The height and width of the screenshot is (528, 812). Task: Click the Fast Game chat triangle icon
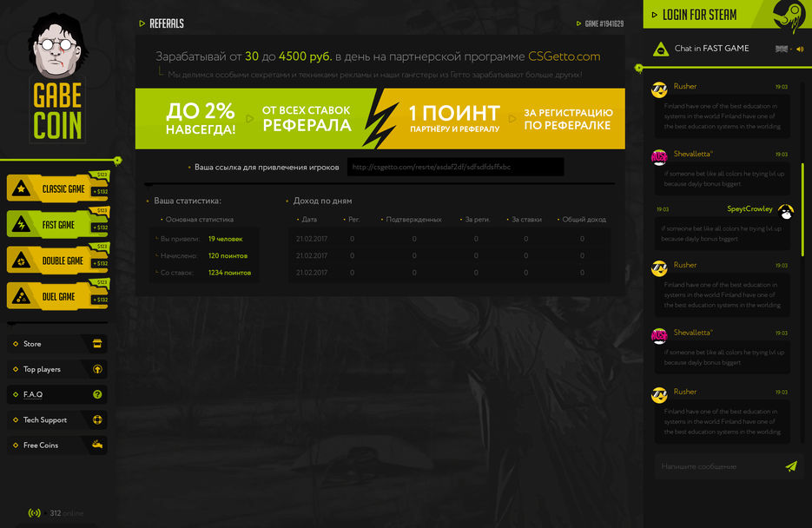661,49
